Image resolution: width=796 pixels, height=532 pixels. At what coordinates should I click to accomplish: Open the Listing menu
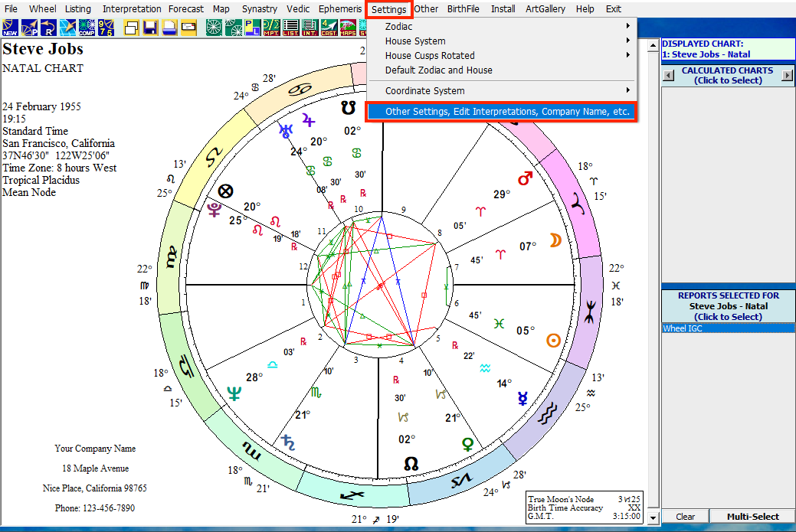click(x=77, y=9)
